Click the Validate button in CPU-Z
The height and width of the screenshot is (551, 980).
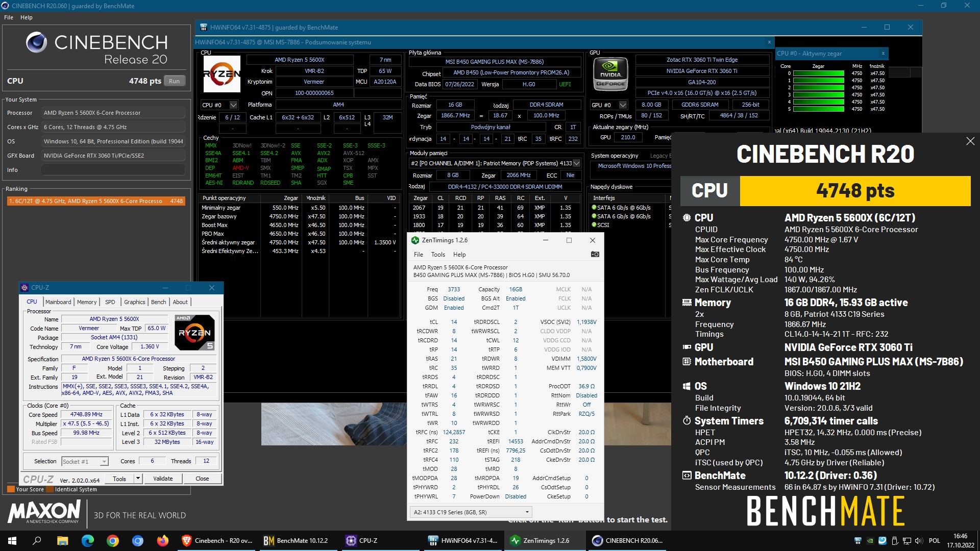(x=163, y=479)
